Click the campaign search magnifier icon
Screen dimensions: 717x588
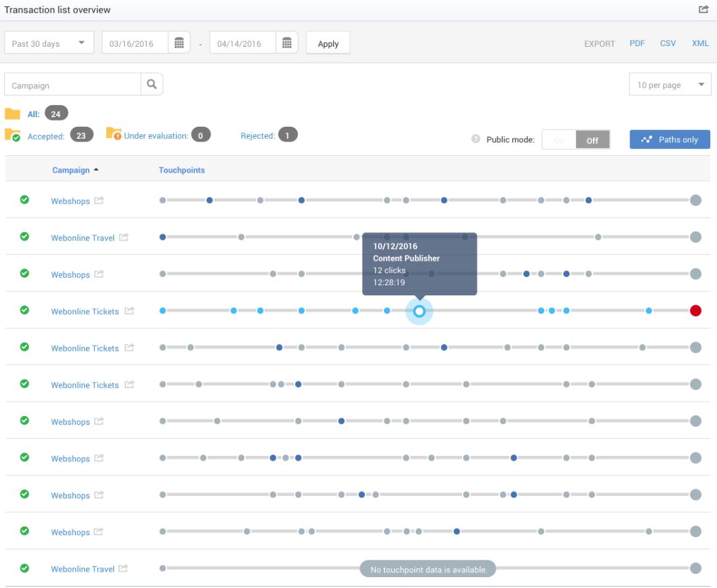(152, 85)
